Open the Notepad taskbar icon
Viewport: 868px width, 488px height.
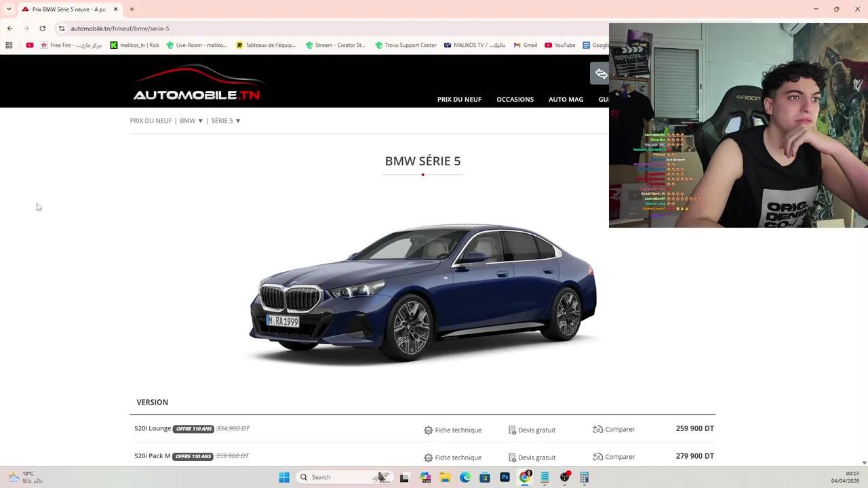545,477
